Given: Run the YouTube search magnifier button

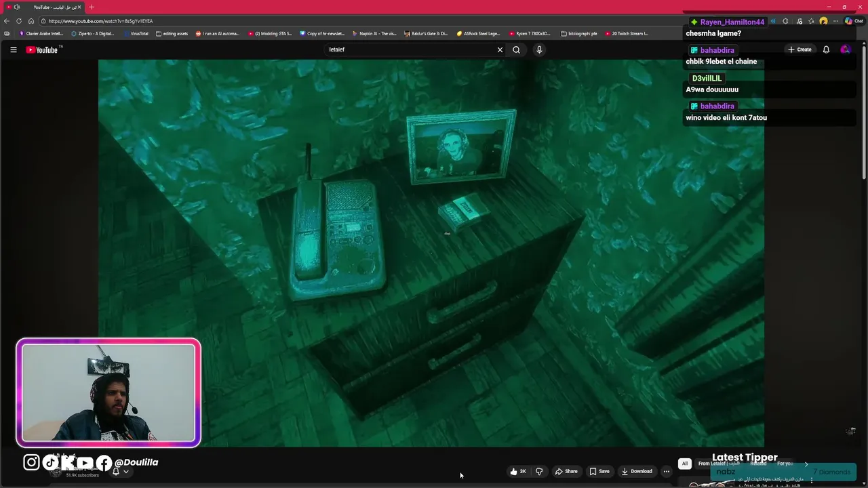Looking at the screenshot, I should tap(516, 49).
